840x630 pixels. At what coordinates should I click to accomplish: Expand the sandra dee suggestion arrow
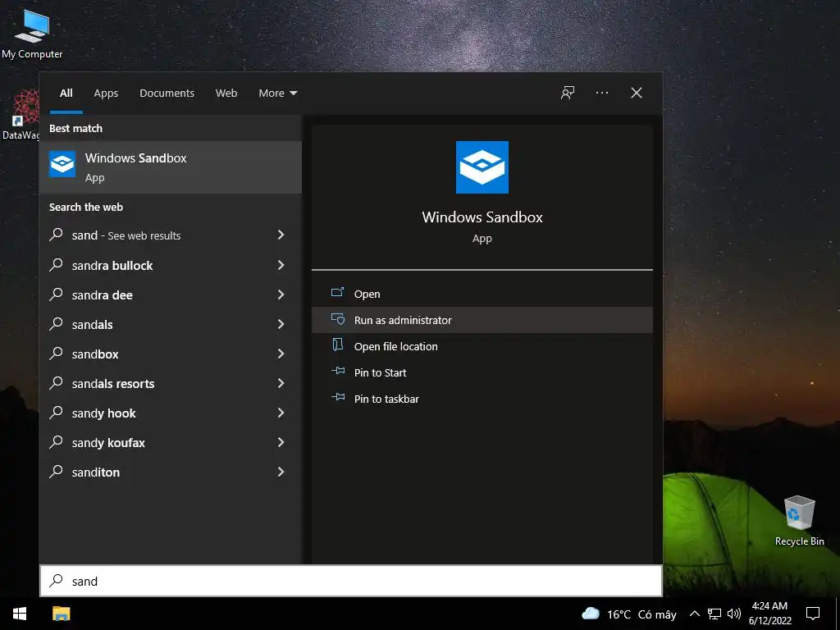281,294
